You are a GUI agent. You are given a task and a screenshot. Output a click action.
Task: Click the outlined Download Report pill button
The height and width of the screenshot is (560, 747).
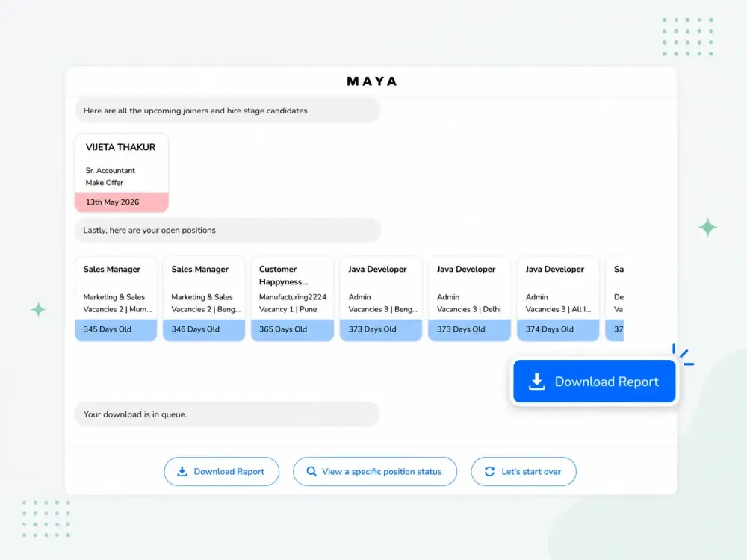pos(222,471)
